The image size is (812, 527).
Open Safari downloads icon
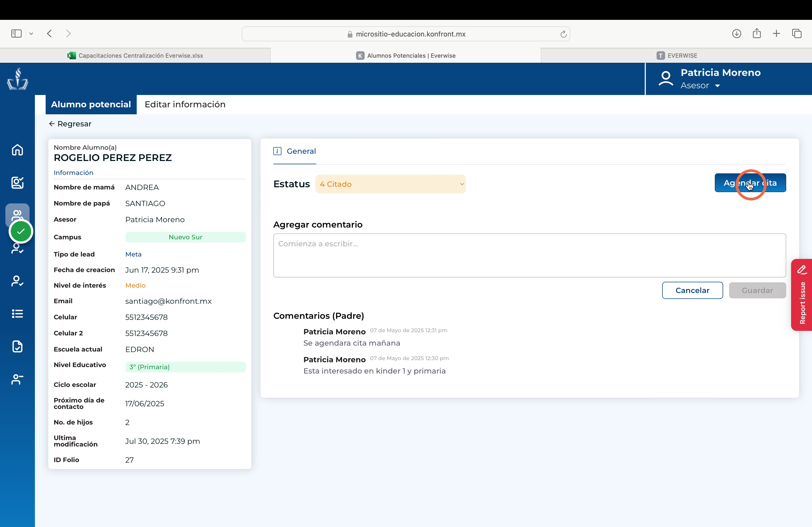pos(737,33)
